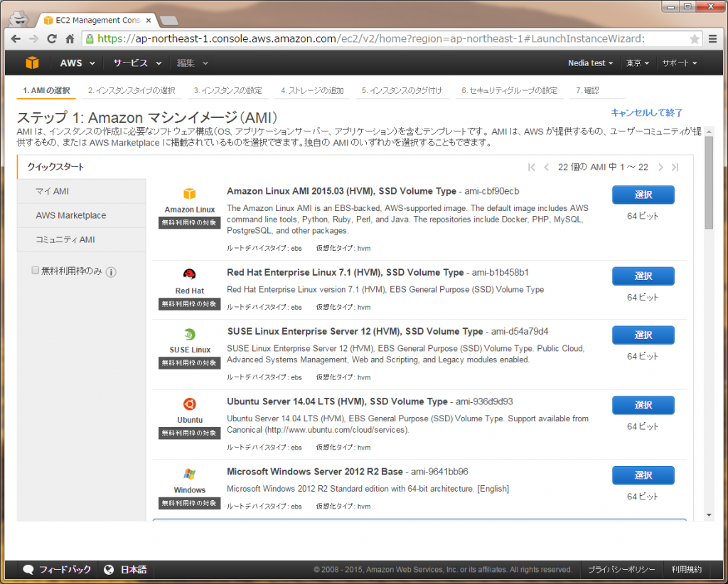Click 選択 for Red Hat Enterprise Linux 7.1

click(643, 276)
